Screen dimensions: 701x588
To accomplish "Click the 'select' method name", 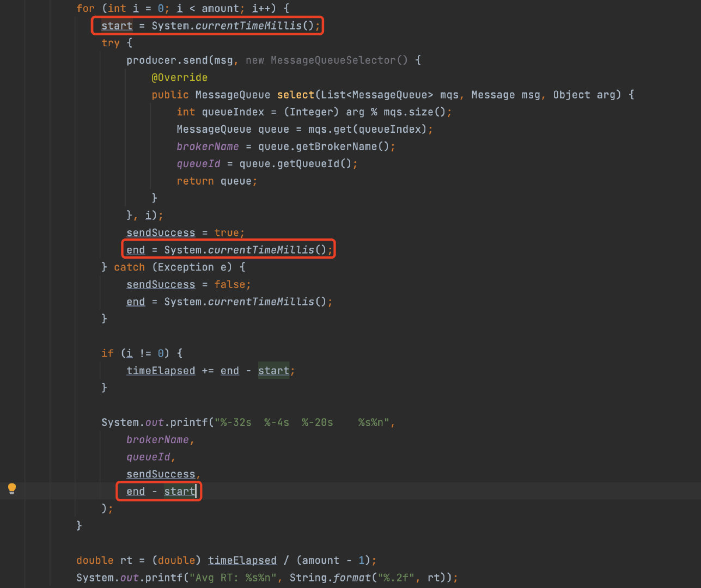I will click(x=296, y=95).
